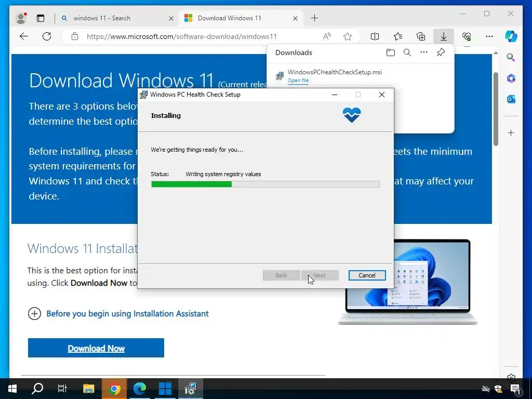Minimize the Health Check Setup window

click(335, 95)
